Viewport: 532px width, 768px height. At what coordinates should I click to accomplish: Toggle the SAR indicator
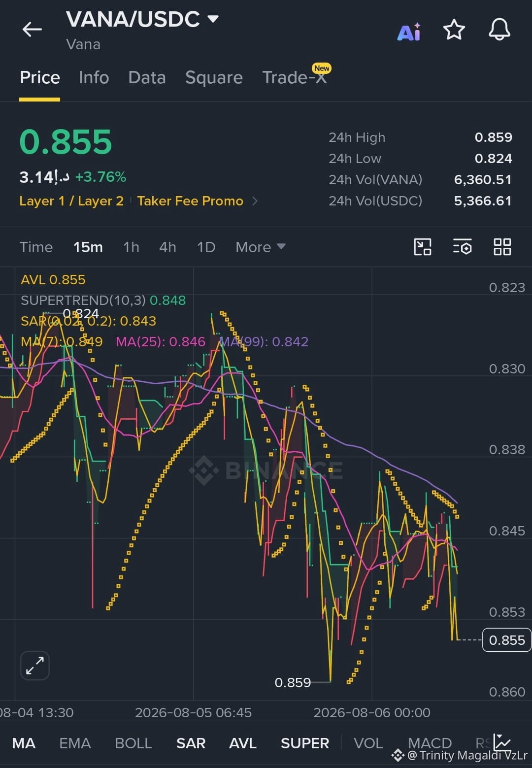pos(191,743)
